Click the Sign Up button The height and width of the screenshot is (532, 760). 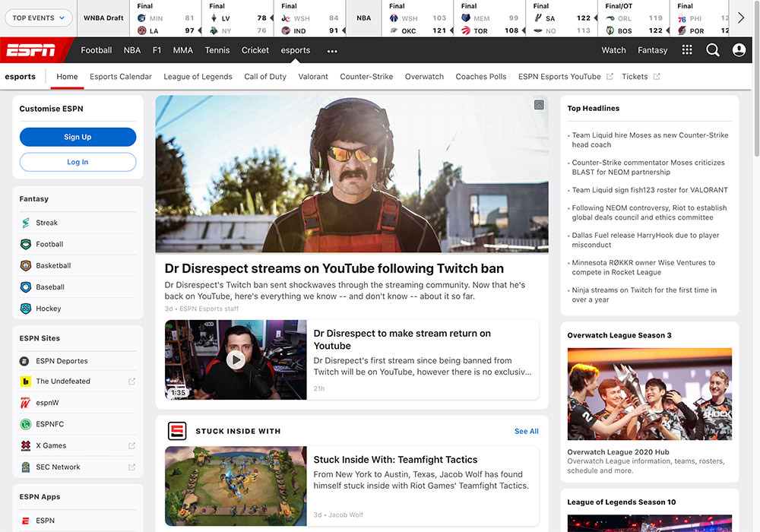78,137
